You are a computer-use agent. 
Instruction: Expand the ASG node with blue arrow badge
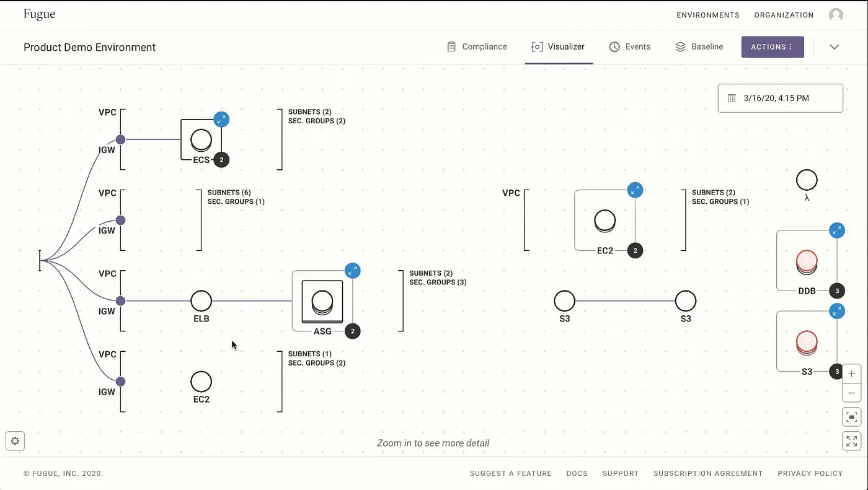click(352, 271)
